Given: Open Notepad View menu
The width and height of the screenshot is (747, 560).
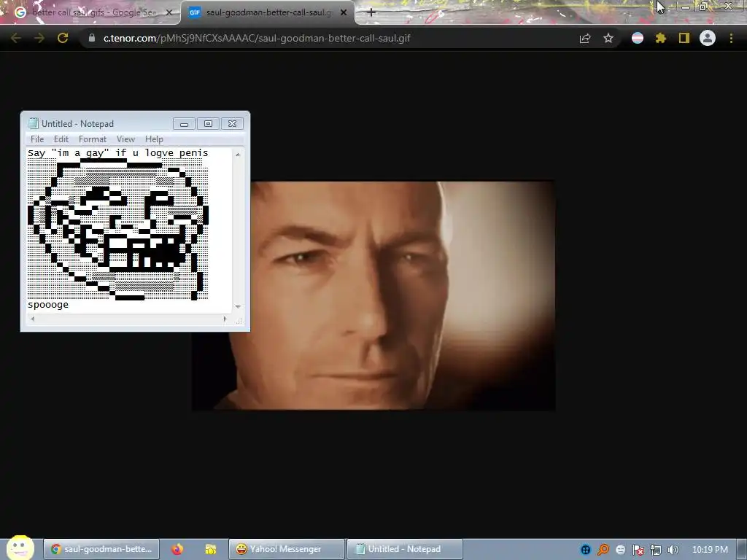Looking at the screenshot, I should [125, 139].
